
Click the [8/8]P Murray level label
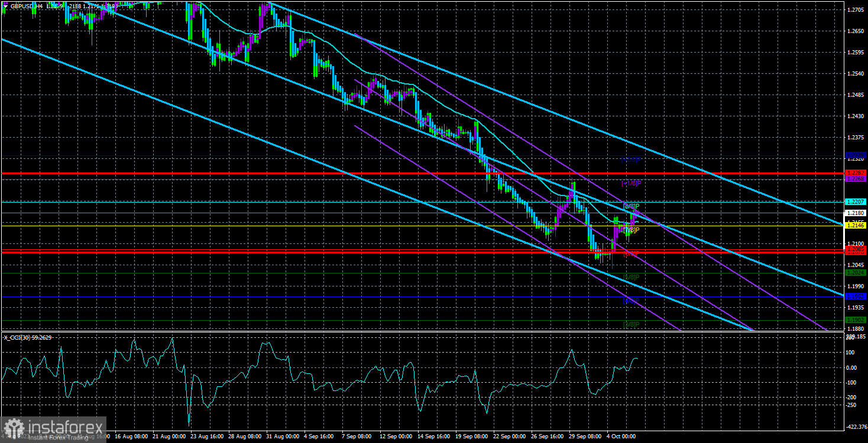(x=631, y=206)
